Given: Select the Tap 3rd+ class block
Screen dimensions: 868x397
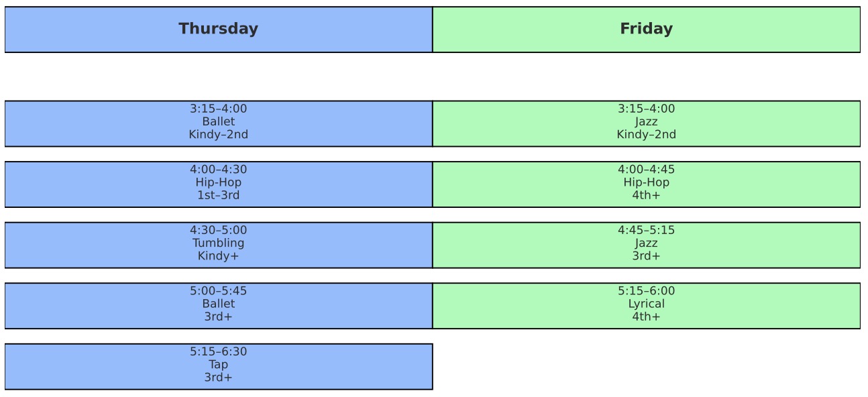Looking at the screenshot, I should tap(218, 367).
